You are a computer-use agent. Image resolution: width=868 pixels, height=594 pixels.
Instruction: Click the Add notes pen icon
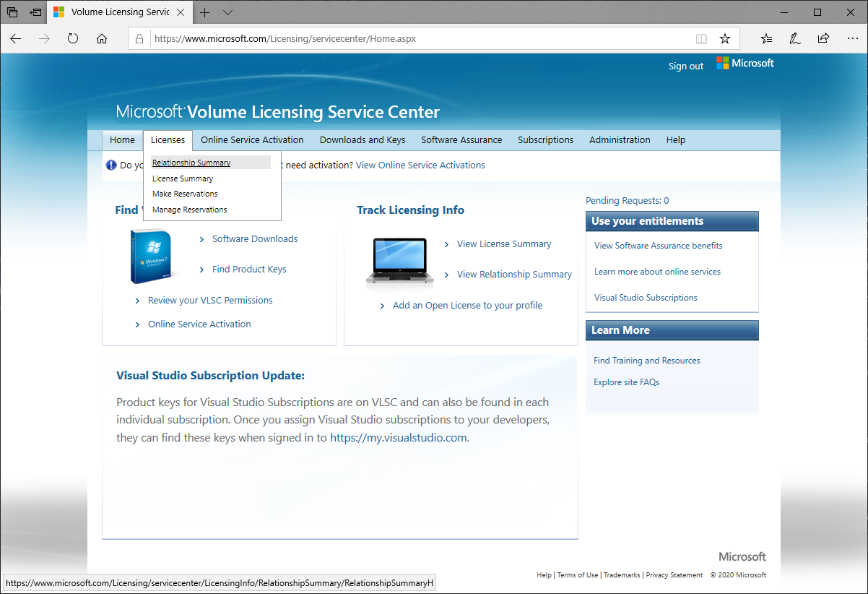(795, 39)
